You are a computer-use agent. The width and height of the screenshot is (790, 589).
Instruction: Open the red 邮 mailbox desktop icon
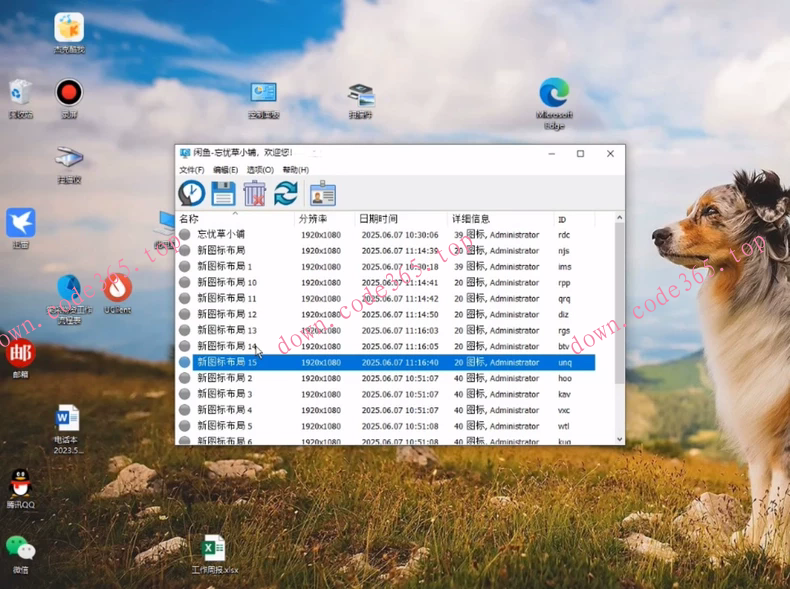tap(21, 358)
